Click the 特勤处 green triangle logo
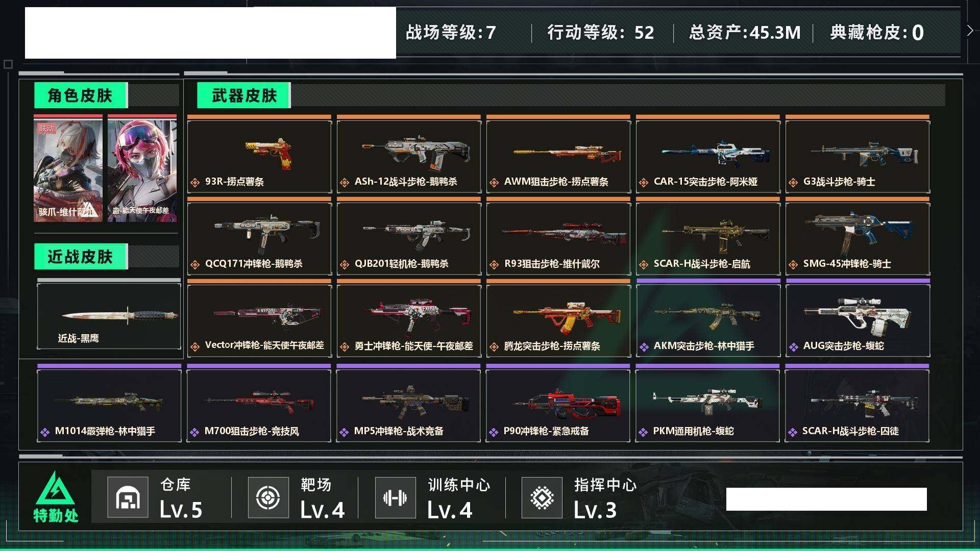The height and width of the screenshot is (551, 980). click(x=55, y=488)
